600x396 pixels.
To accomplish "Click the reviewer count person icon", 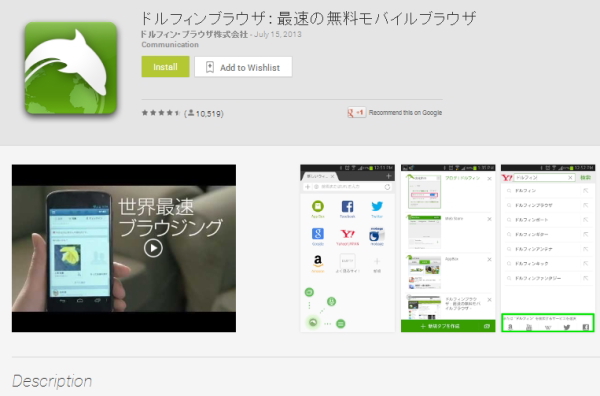I will click(x=191, y=113).
